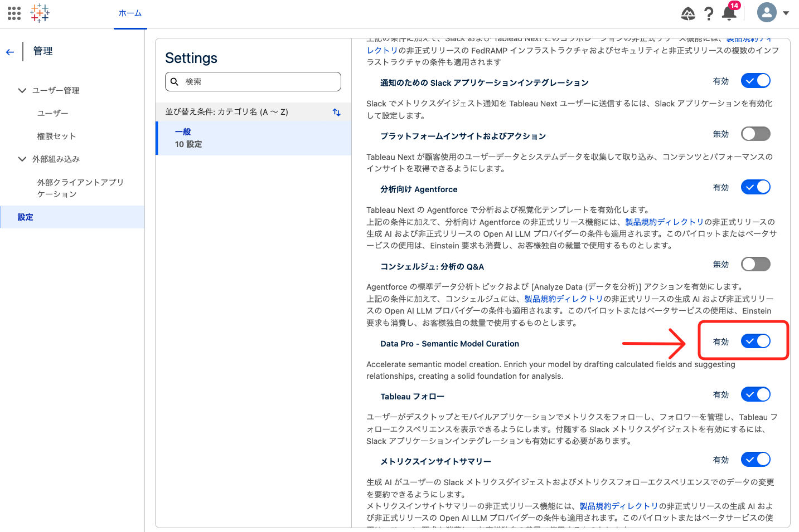Viewport: 799px width, 532px height.
Task: Click 並び替え条件: カテゴリ名 (A ～ Z) label
Action: tap(226, 111)
